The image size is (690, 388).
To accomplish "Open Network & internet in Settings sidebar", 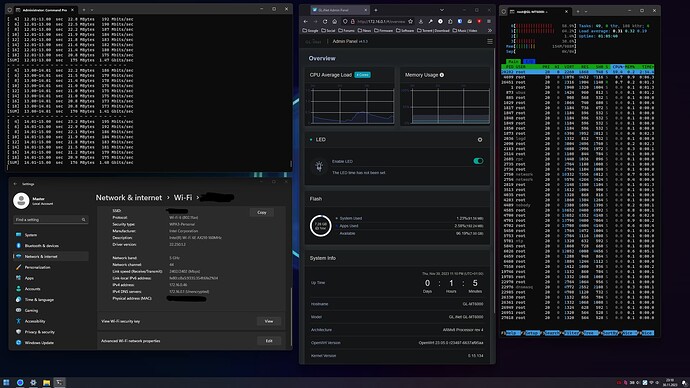I will [x=51, y=256].
